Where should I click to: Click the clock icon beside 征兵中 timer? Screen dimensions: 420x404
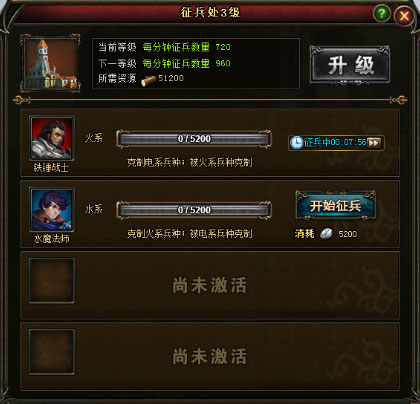pos(296,143)
